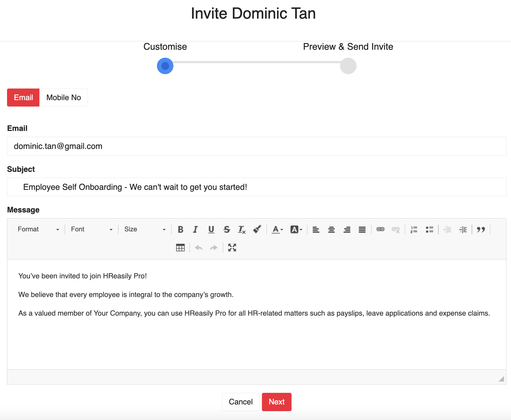Redo the last edit
This screenshot has width=511, height=420.
(214, 248)
